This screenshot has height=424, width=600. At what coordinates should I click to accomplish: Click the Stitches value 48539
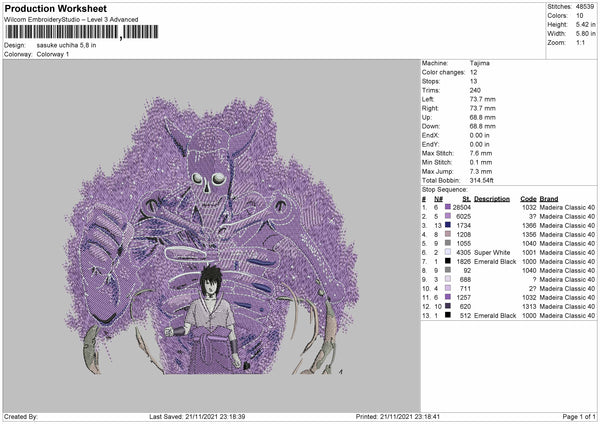click(585, 7)
